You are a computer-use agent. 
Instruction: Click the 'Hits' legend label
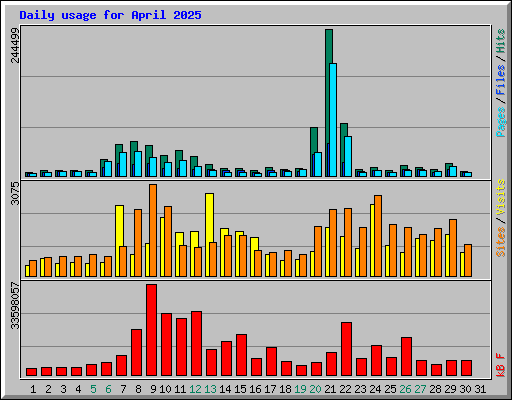coord(501,41)
